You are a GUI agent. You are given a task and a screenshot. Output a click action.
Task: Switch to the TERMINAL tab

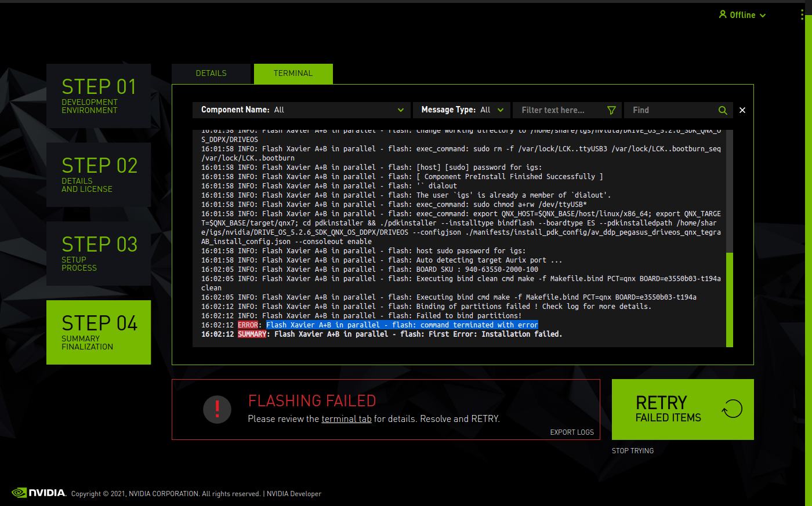point(293,74)
